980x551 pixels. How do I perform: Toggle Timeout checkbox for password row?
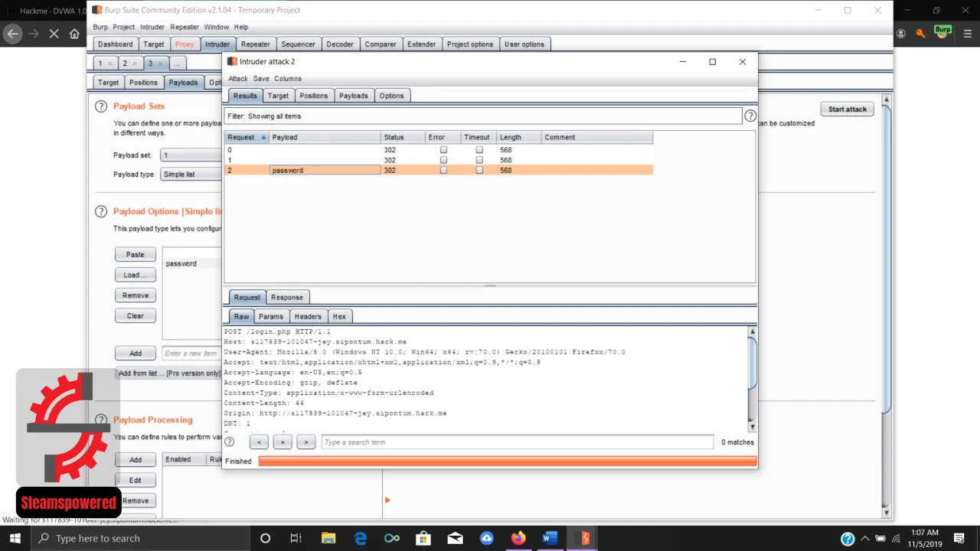coord(479,170)
